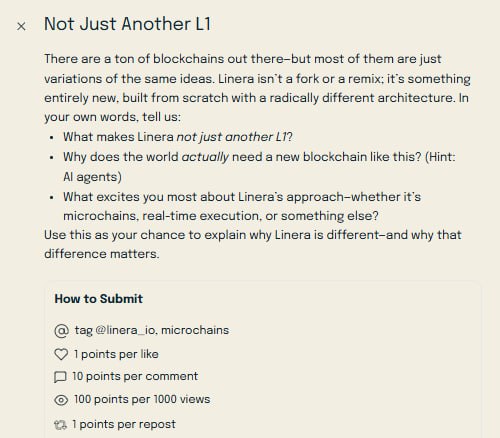Viewport: 500px width, 438px height.
Task: Click the bullet mentioning AI agents hint
Action: click(x=259, y=167)
